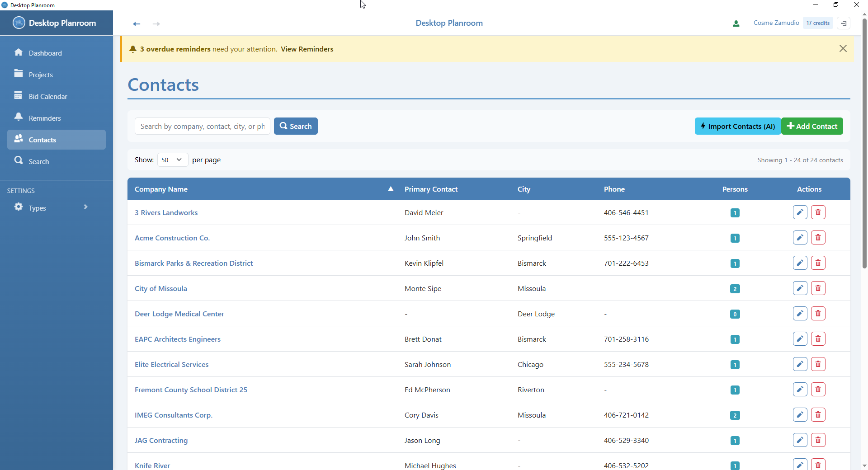Start Import Contacts with AI
This screenshot has height=470, width=868.
coord(737,126)
